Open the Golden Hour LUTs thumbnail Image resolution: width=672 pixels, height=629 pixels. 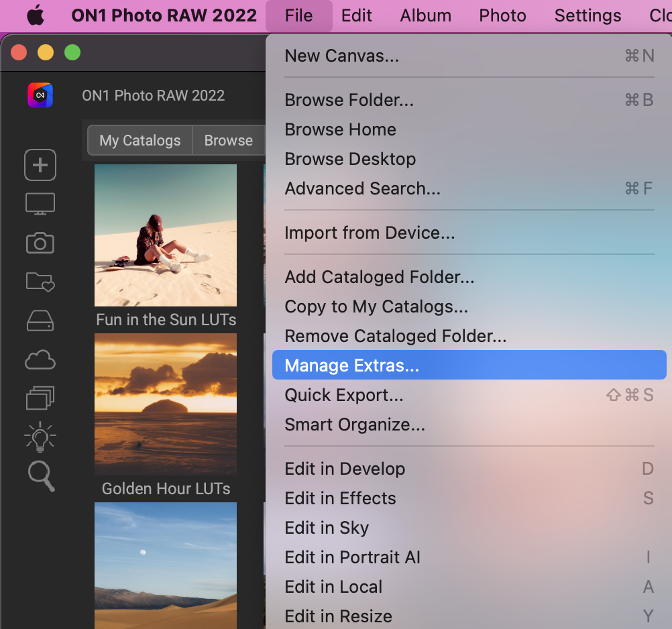[165, 404]
